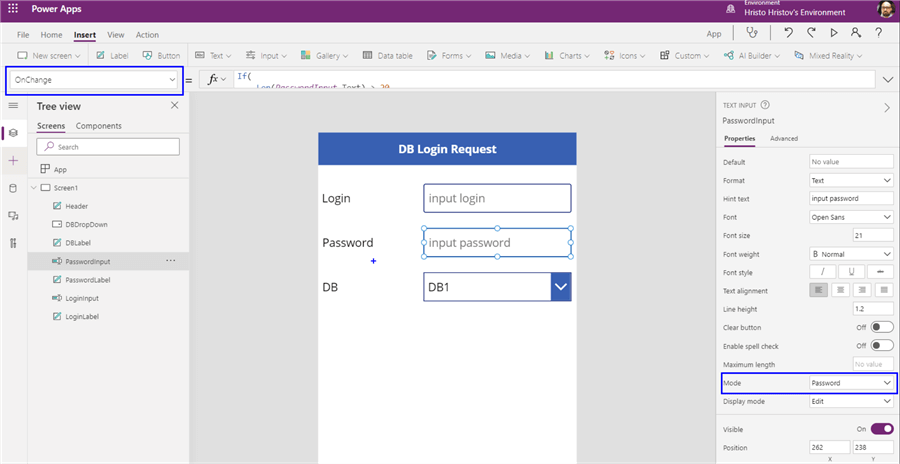Preview the app with play icon
The height and width of the screenshot is (464, 900).
[x=834, y=33]
